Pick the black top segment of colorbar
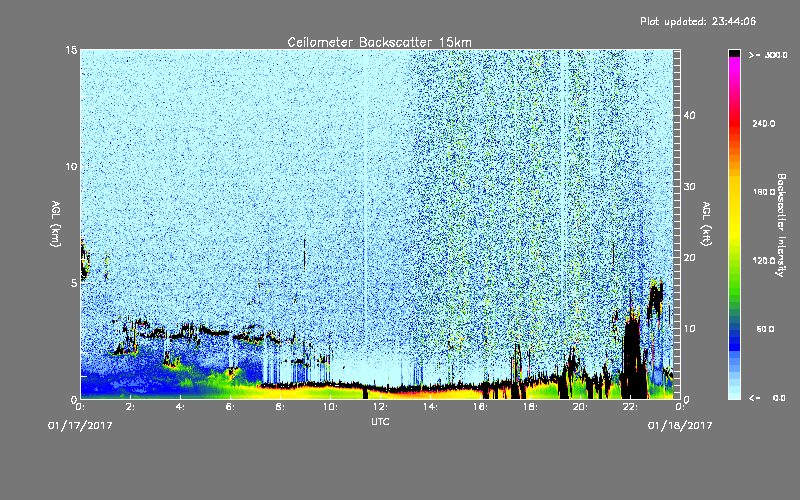800x500 pixels. (734, 53)
